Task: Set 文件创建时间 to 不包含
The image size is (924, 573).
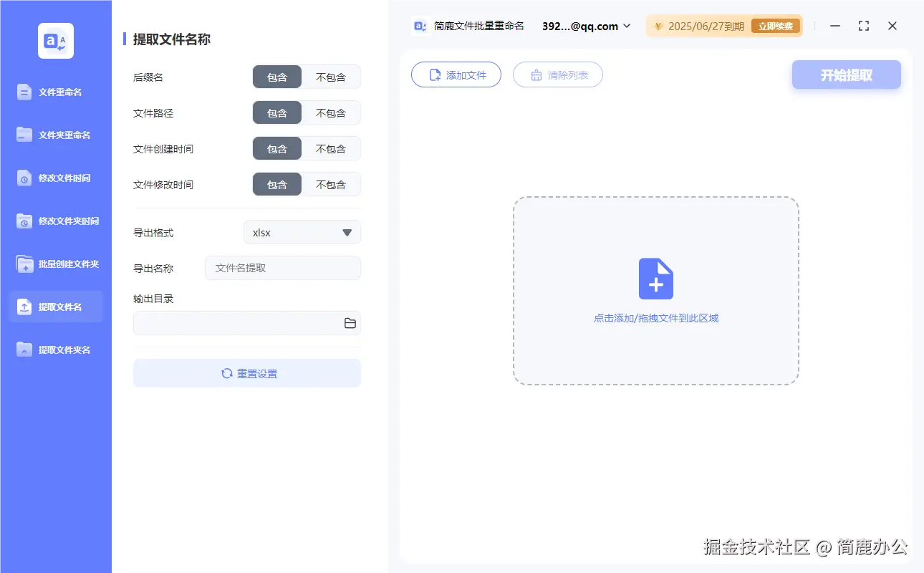Action: coord(331,148)
